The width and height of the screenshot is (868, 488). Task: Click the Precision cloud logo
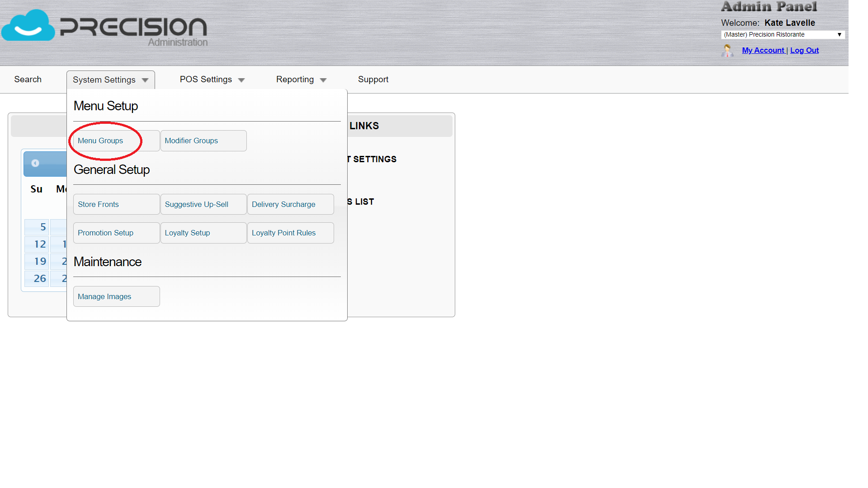click(x=28, y=26)
